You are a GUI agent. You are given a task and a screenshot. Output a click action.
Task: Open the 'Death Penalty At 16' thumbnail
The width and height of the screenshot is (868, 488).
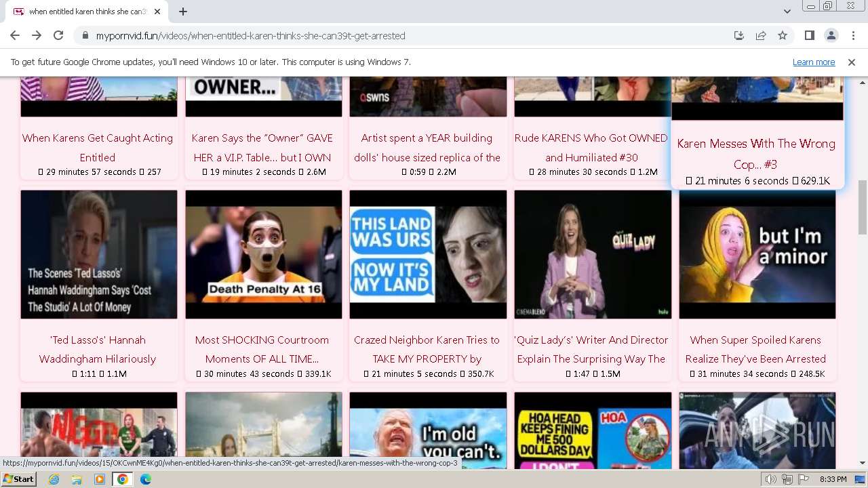point(264,254)
